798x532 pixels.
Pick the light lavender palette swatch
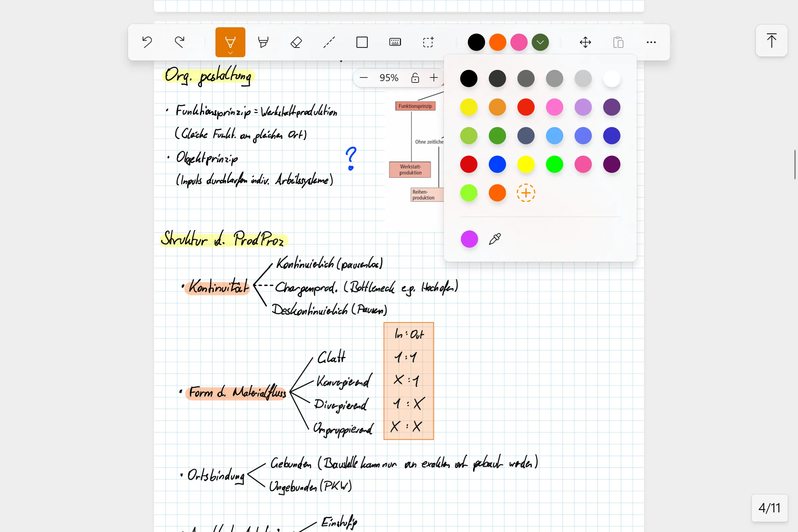click(583, 107)
